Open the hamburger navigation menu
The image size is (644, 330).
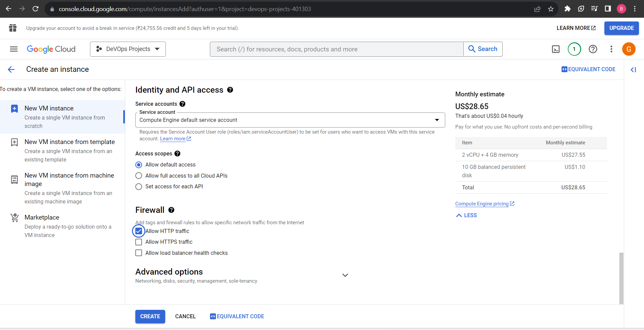[x=14, y=49]
